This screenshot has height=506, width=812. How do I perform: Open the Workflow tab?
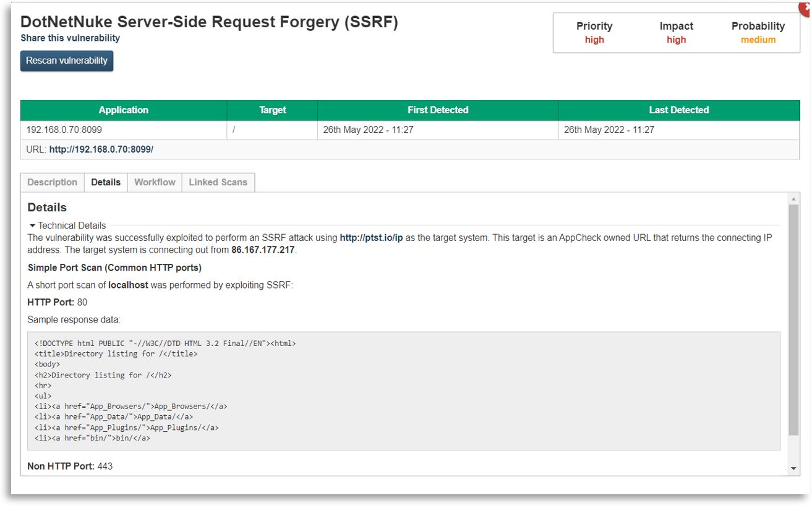pyautogui.click(x=155, y=182)
